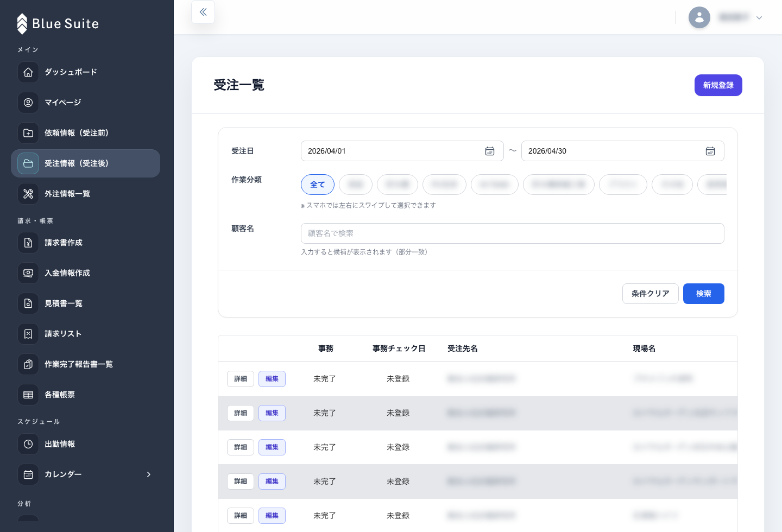Image resolution: width=782 pixels, height=532 pixels.
Task: Open the start date calendar picker icon
Action: click(x=490, y=151)
